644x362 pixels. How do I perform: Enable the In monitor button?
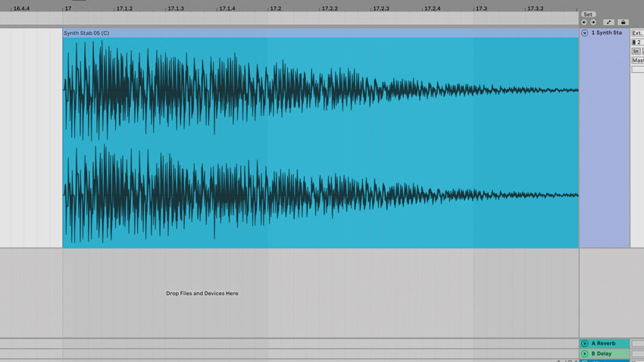pyautogui.click(x=636, y=51)
